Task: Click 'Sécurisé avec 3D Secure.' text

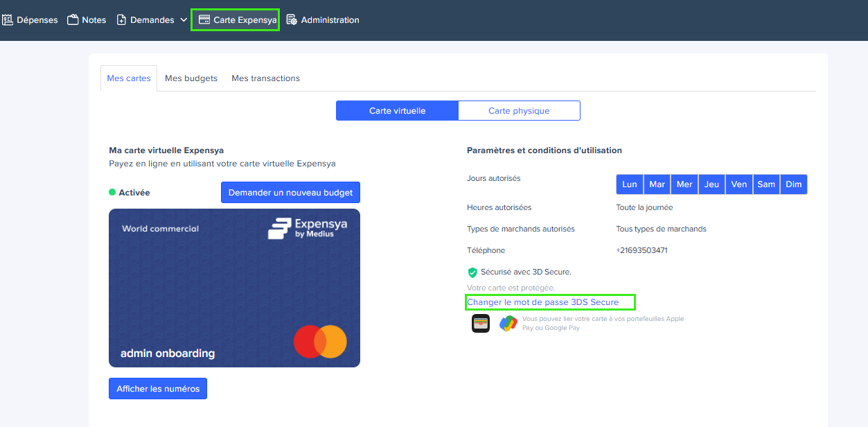Action: point(526,272)
